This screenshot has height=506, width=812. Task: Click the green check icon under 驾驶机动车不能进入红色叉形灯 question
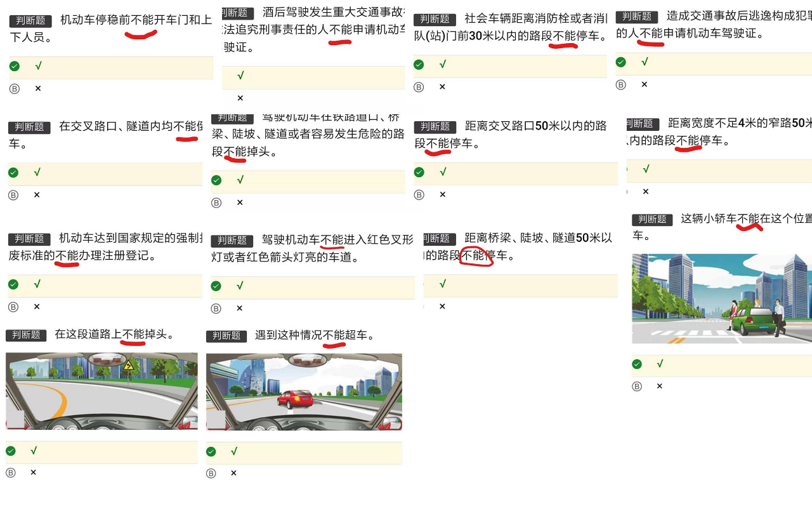pyautogui.click(x=216, y=286)
